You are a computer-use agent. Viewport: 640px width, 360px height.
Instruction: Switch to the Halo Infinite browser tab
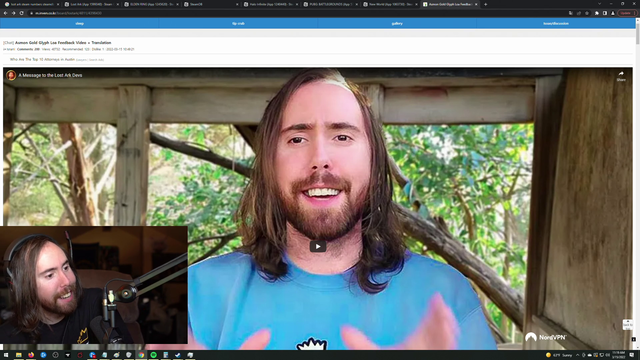pyautogui.click(x=270, y=4)
